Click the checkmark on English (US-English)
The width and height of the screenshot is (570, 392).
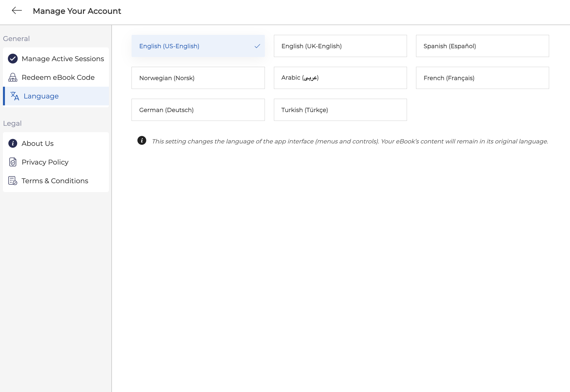point(257,46)
